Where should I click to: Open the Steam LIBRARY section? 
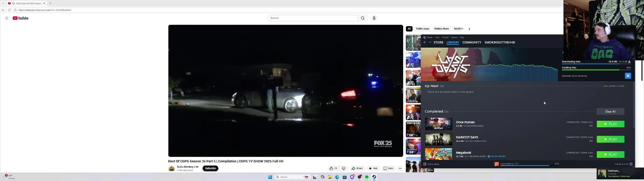coord(453,42)
